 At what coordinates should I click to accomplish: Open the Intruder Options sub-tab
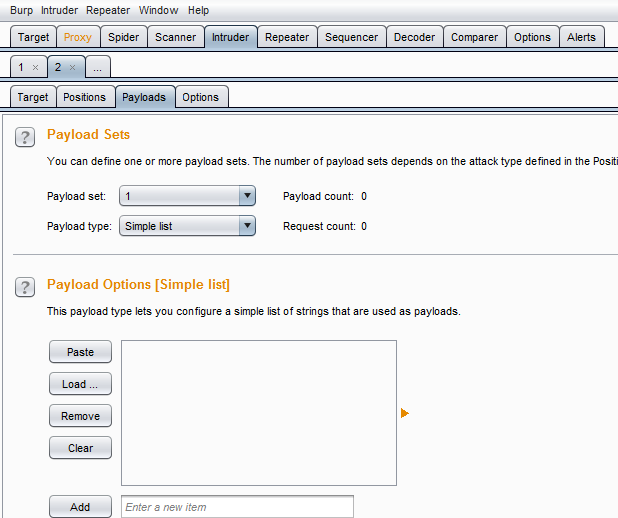click(200, 97)
